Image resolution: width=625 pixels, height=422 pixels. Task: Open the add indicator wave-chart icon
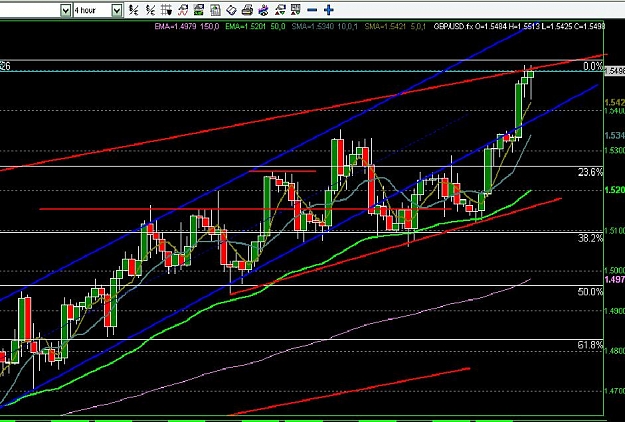183,10
